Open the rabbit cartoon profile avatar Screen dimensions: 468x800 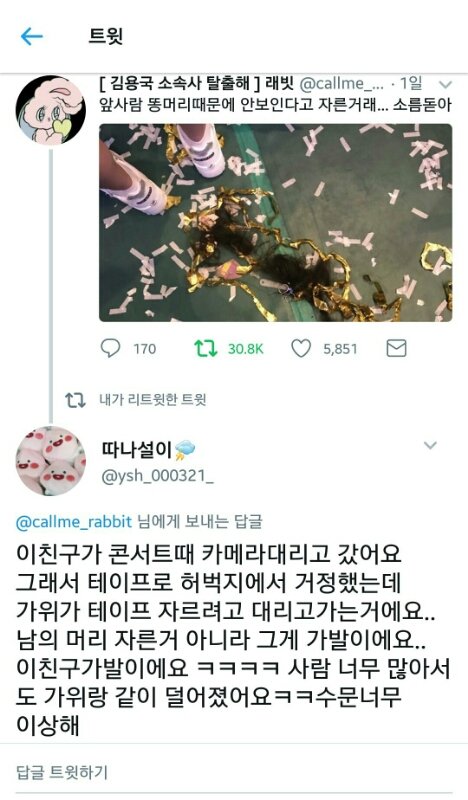(x=51, y=111)
